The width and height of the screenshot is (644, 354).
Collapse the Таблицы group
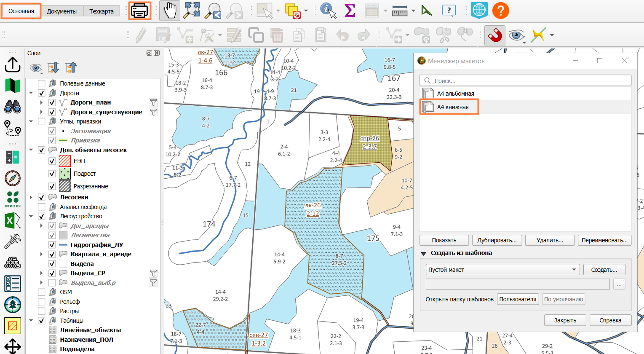[x=31, y=321]
